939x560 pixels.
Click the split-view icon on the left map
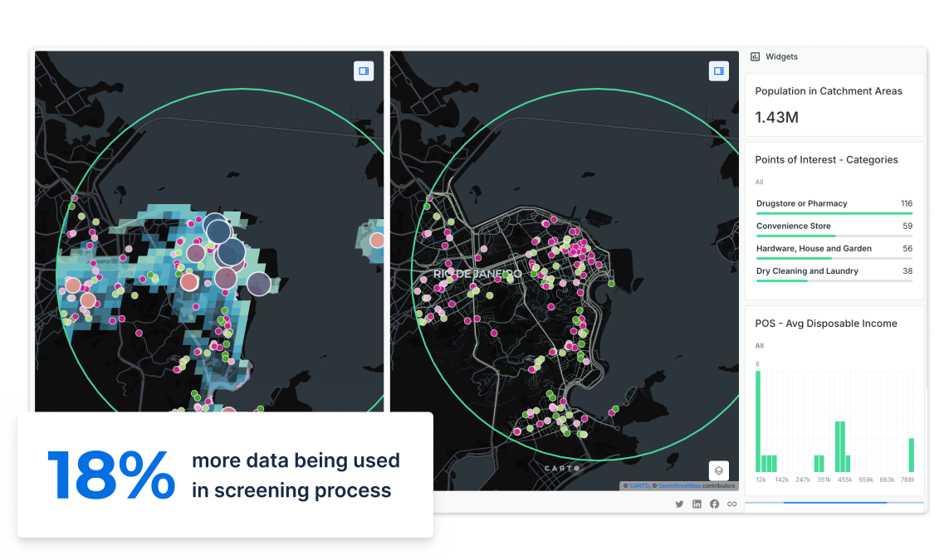pos(363,71)
